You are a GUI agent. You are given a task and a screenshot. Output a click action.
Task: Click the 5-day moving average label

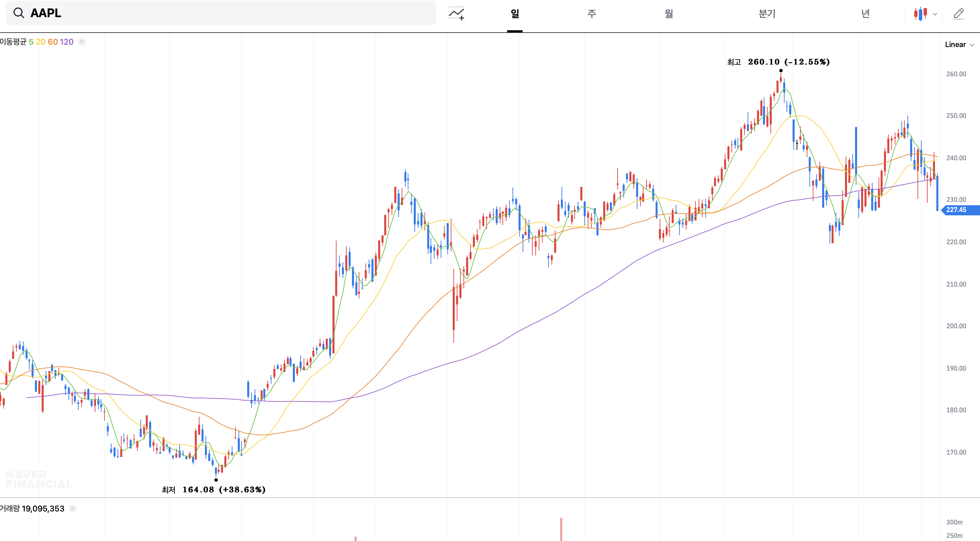(x=31, y=42)
